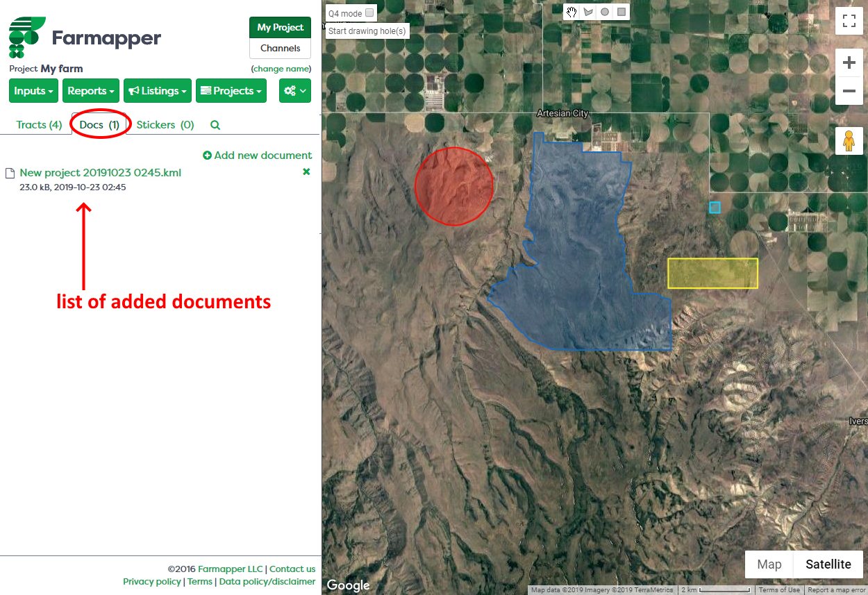Open the Inputs dropdown

coord(34,91)
